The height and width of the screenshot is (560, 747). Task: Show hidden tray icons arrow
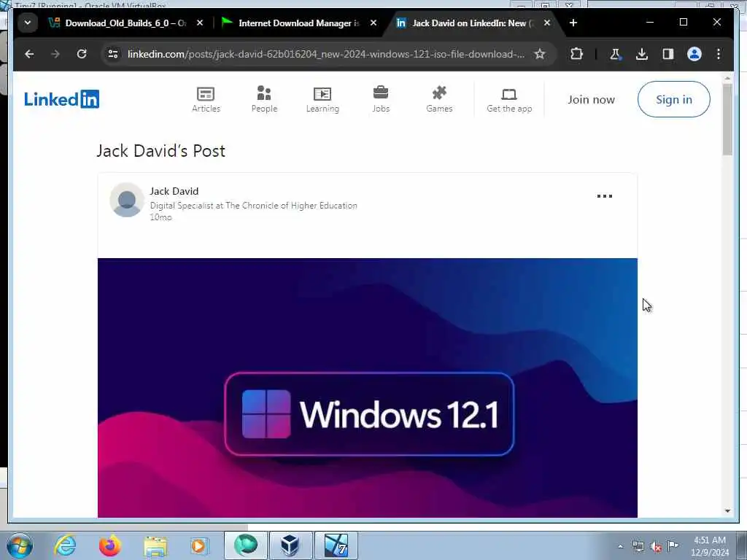point(620,547)
